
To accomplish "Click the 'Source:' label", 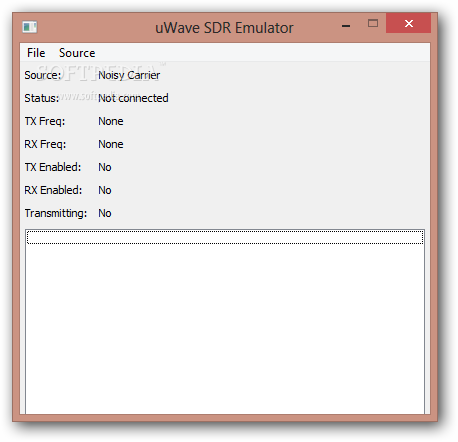I will point(43,75).
